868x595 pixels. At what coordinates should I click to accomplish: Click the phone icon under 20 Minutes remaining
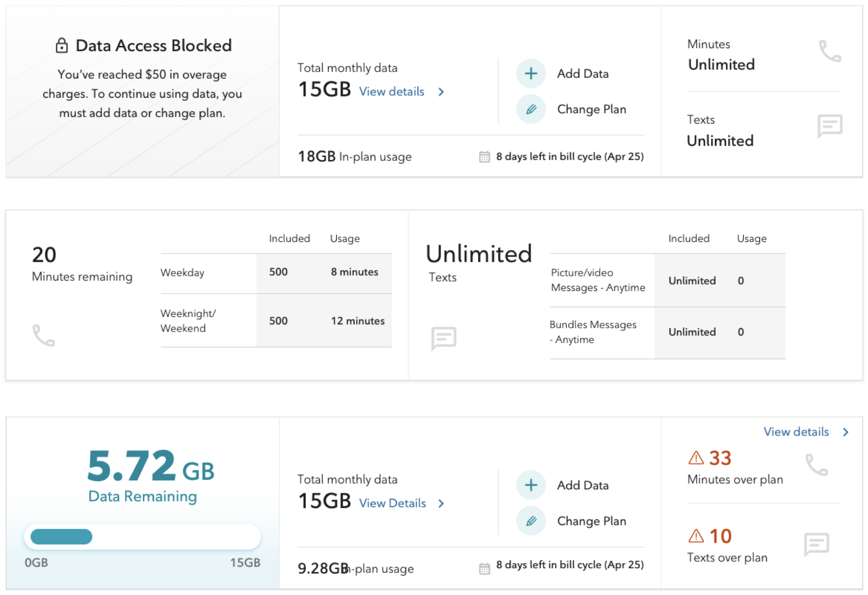point(44,335)
